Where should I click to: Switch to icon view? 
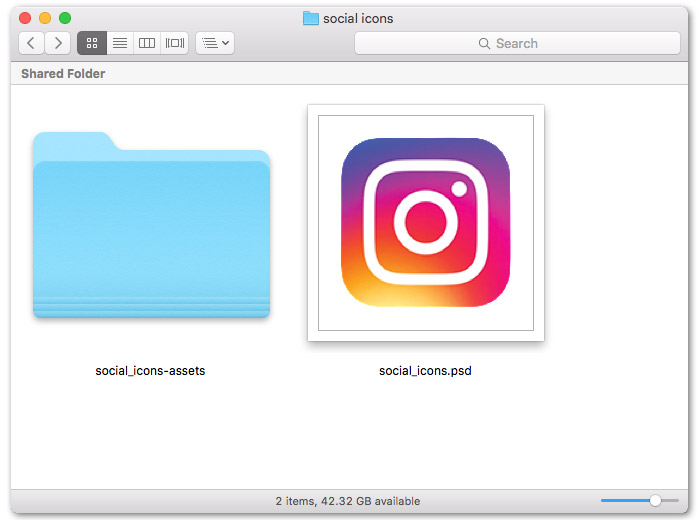(x=92, y=43)
